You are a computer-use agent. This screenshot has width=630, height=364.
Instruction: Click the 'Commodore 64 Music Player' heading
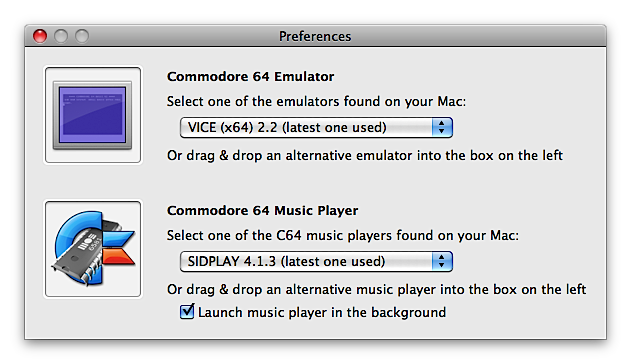pos(262,211)
